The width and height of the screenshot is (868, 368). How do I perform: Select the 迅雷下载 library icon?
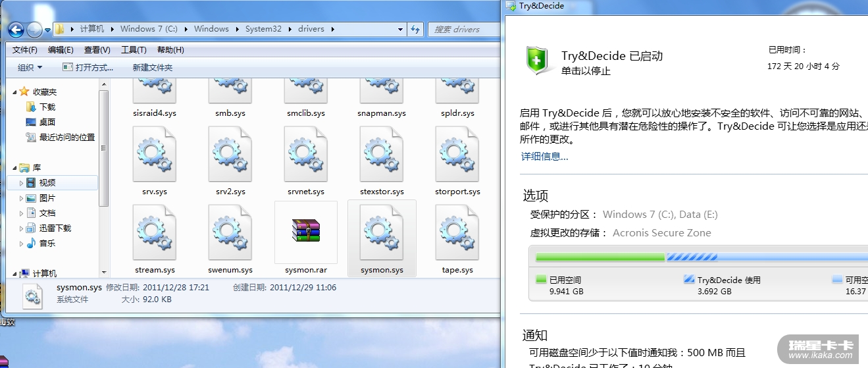31,228
